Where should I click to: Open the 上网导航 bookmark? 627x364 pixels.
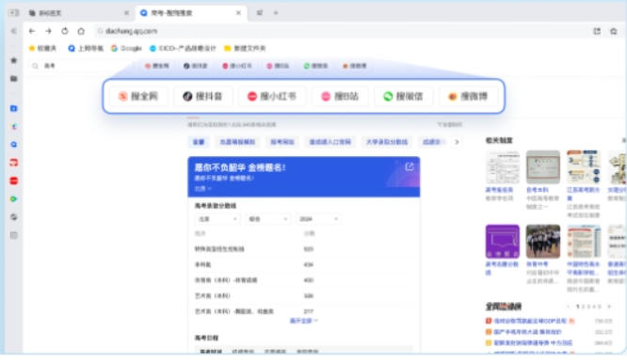(86, 48)
